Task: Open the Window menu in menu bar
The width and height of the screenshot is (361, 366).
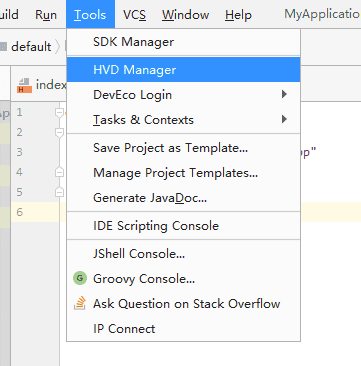Action: coord(186,15)
